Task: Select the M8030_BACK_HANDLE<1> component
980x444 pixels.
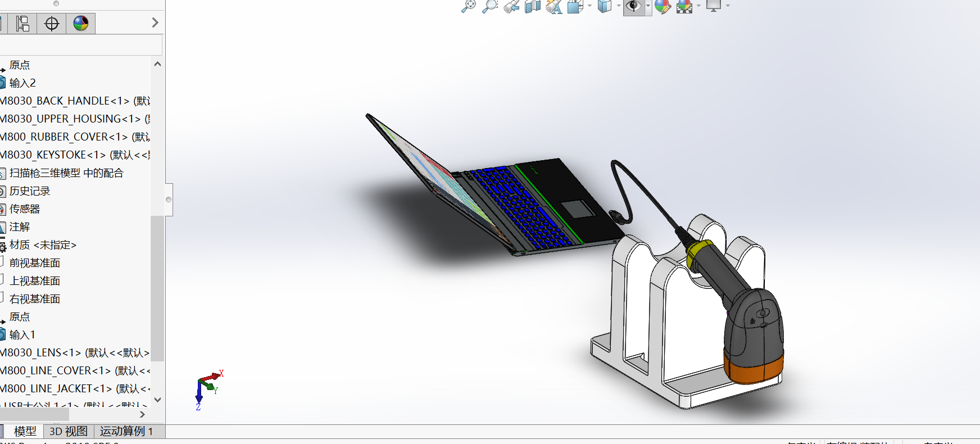Action: pyautogui.click(x=75, y=101)
